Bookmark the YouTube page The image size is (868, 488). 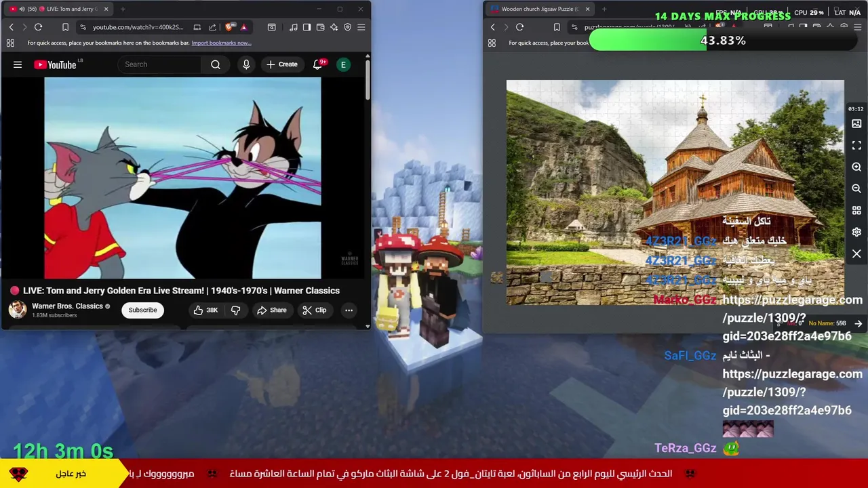(x=65, y=27)
